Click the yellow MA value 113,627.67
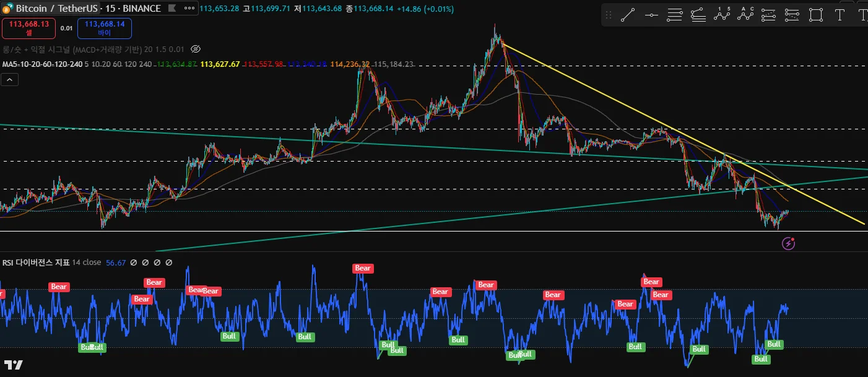This screenshot has width=868, height=377. [x=220, y=64]
